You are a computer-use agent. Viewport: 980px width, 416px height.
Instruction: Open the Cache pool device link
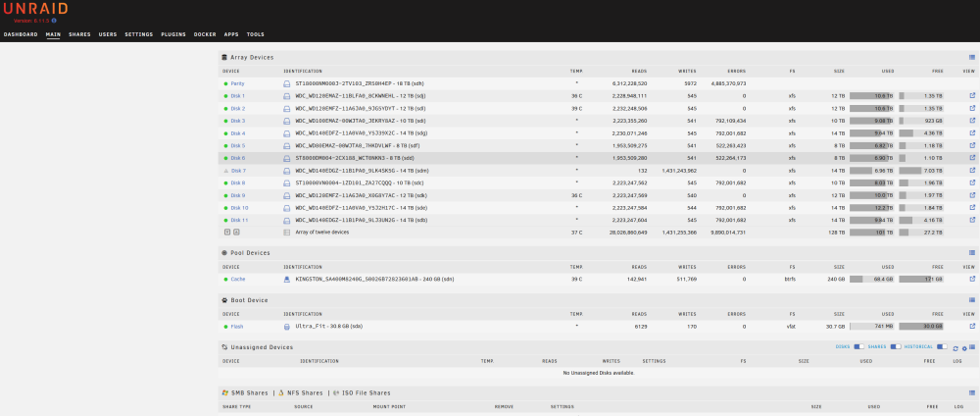(x=237, y=279)
